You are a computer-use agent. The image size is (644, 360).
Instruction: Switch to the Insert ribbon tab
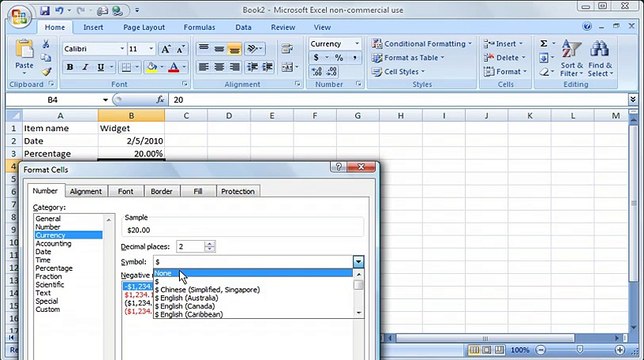(93, 28)
